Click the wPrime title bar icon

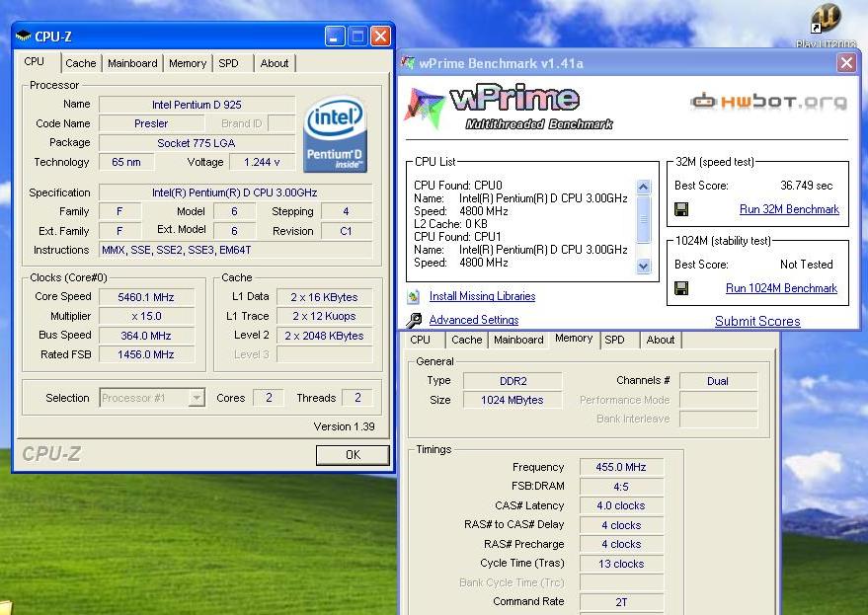[408, 63]
